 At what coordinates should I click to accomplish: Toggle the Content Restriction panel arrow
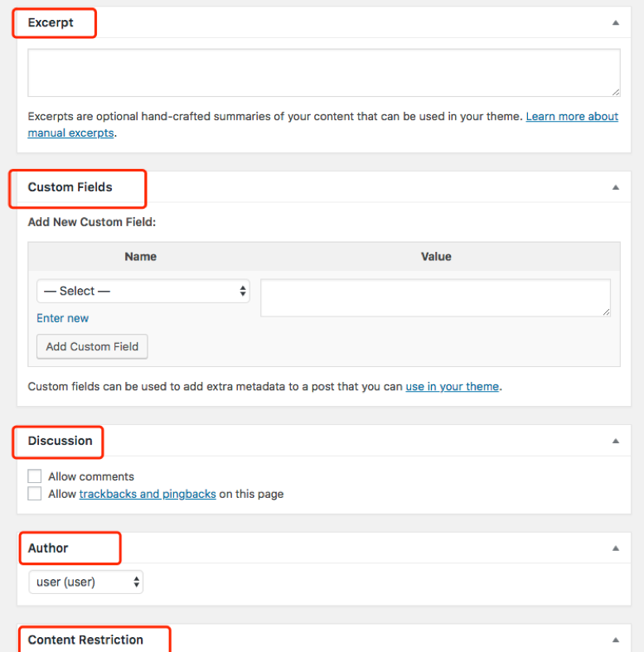(615, 640)
